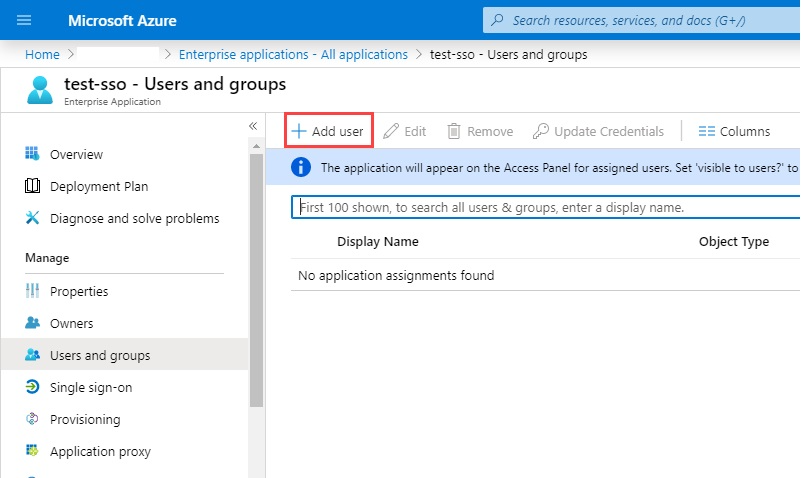The image size is (805, 478).
Task: Click the key icon for Update Credentials
Action: click(541, 131)
